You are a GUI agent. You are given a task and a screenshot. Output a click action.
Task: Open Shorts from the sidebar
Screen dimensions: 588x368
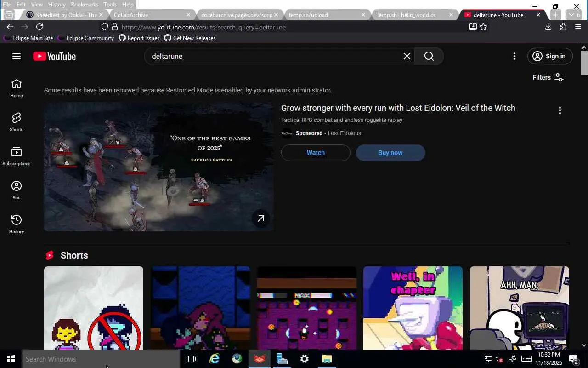(17, 122)
